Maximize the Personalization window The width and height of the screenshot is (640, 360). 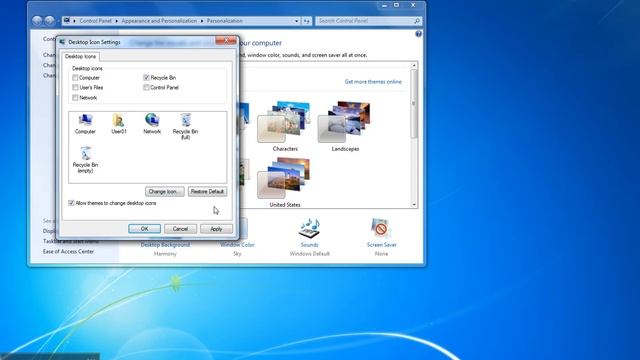[396, 5]
